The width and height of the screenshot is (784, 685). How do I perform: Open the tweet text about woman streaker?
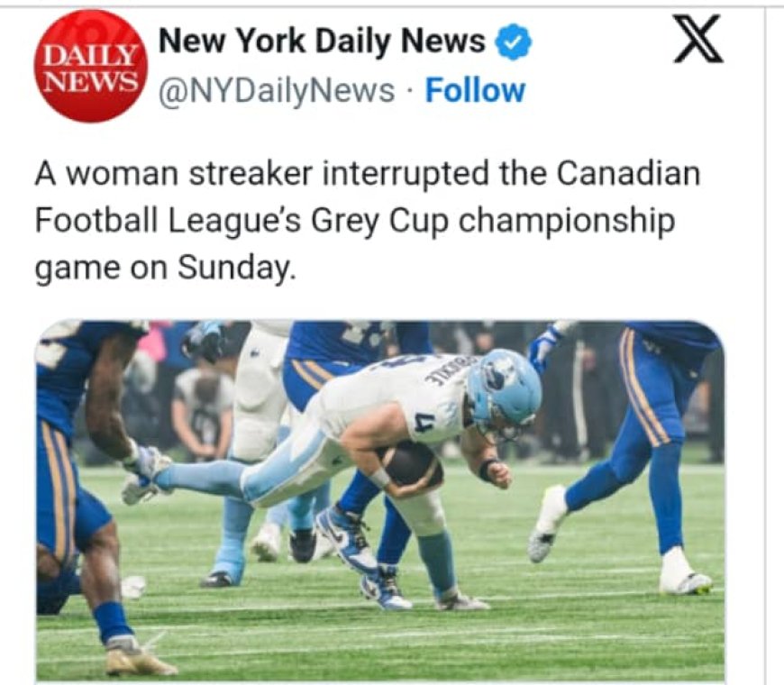click(x=368, y=221)
